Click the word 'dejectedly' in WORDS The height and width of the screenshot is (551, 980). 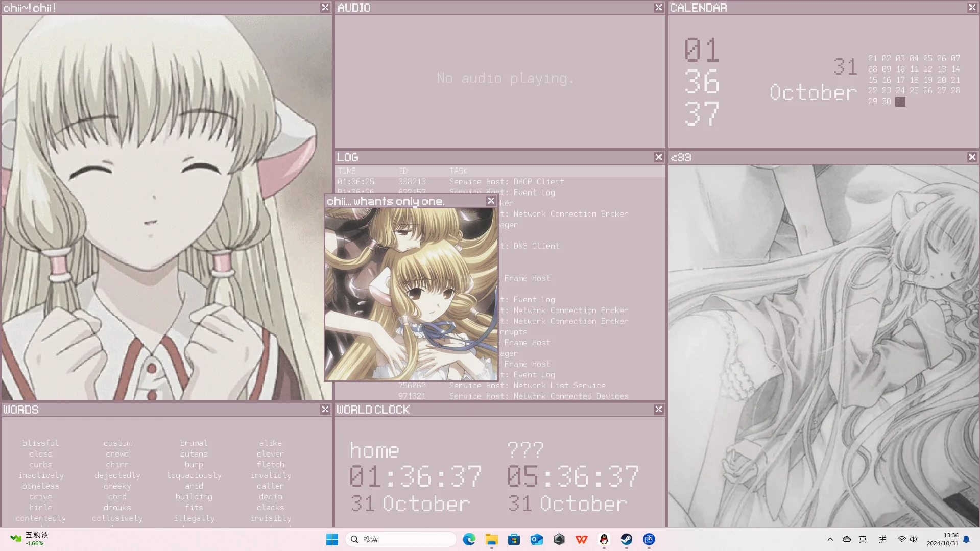(x=117, y=475)
